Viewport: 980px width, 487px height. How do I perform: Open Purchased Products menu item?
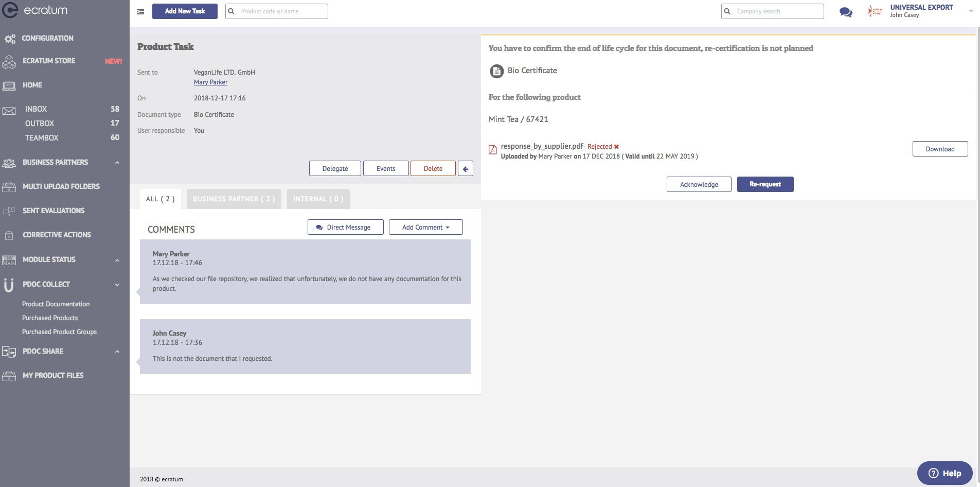(x=50, y=318)
